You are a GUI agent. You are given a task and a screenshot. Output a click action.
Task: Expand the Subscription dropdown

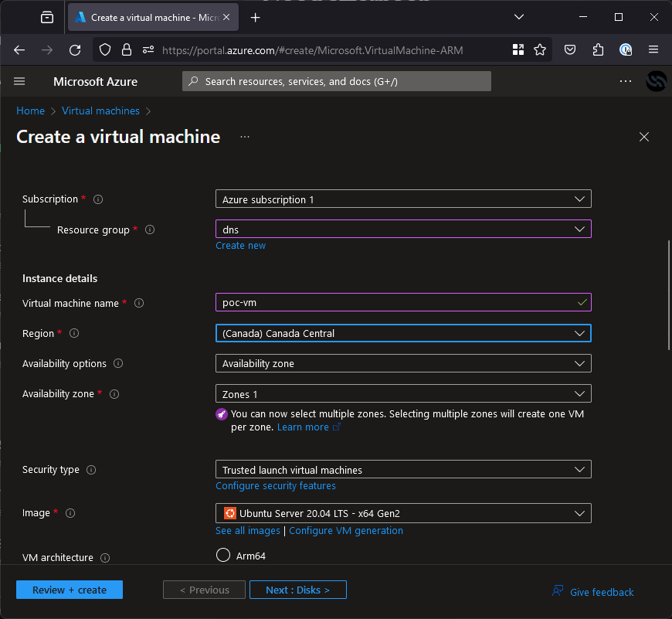pos(403,199)
